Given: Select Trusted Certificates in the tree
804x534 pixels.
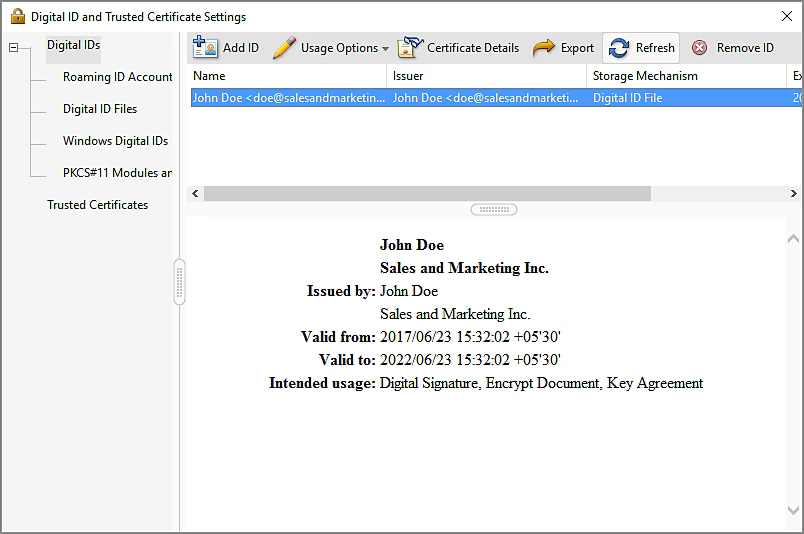Looking at the screenshot, I should (97, 205).
